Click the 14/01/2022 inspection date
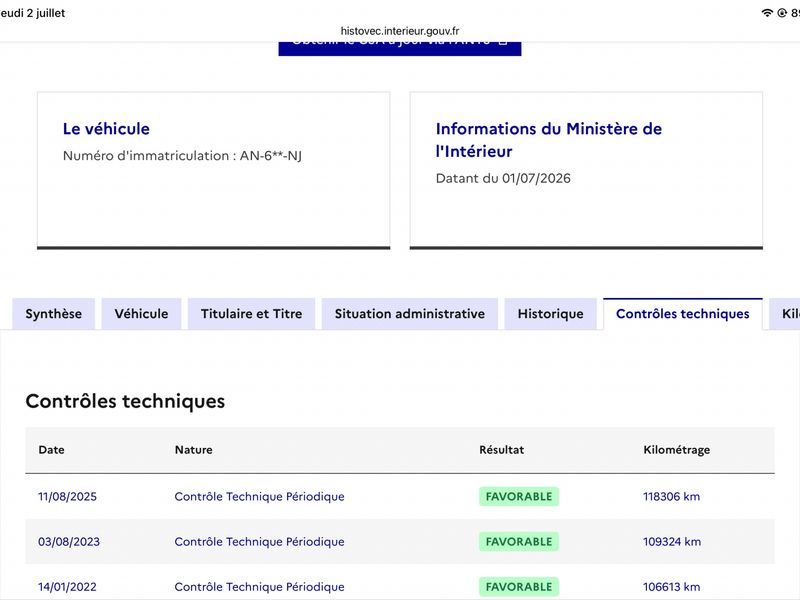 pos(67,587)
